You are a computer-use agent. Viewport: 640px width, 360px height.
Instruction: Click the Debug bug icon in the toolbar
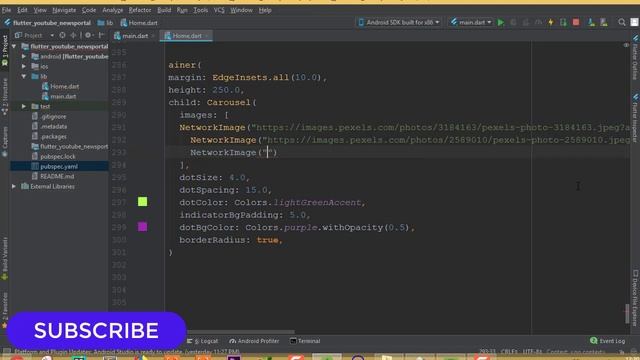[x=513, y=22]
